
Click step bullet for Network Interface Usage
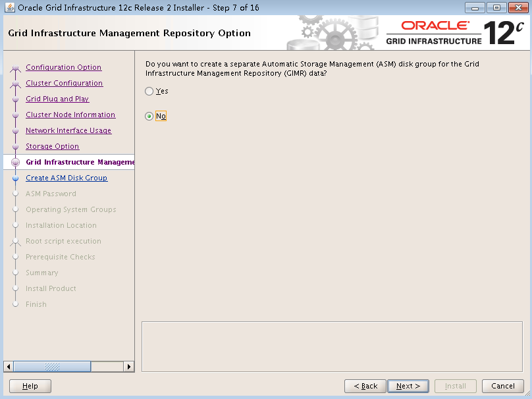15,130
